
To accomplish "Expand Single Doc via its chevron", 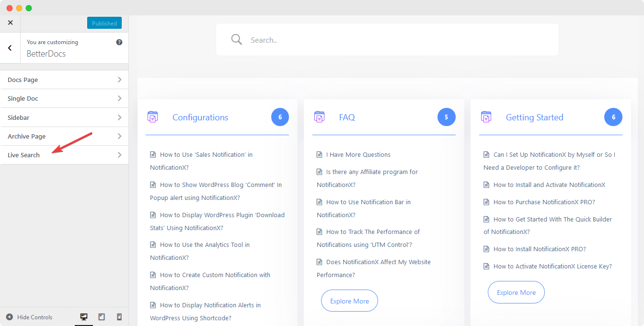I will (x=120, y=98).
